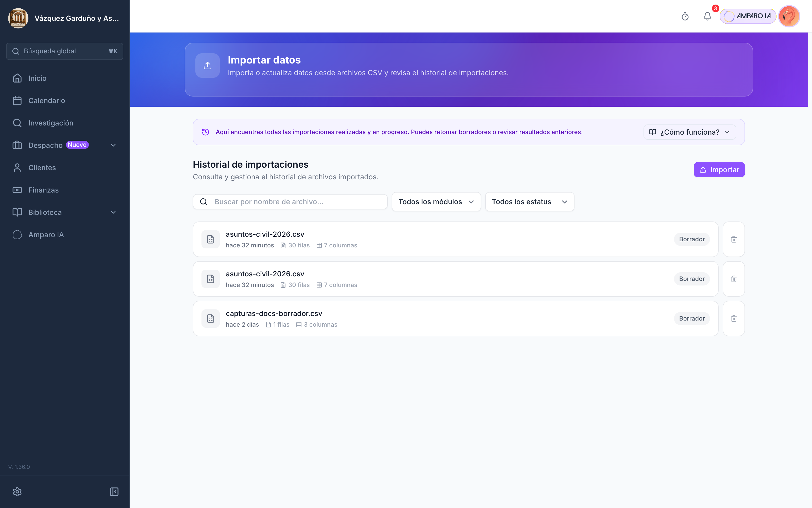Viewport: 812px width, 508px height.
Task: Delete the second asuntos-civil-2026.csv draft
Action: (734, 279)
